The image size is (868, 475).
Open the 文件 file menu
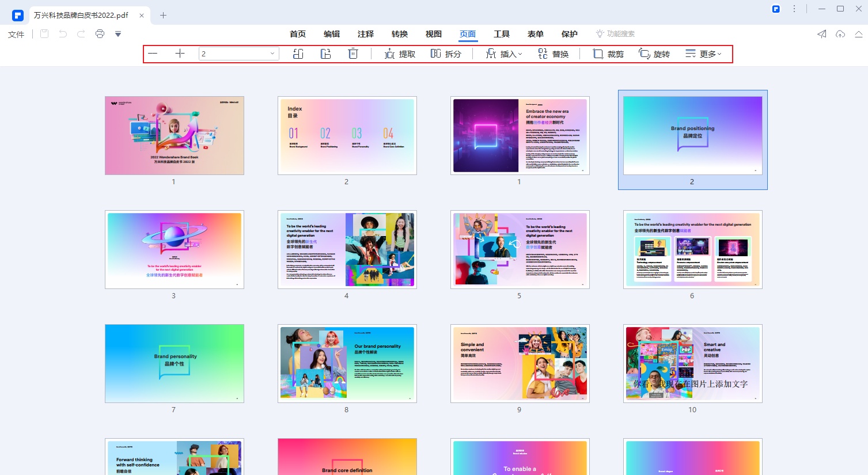pyautogui.click(x=16, y=34)
